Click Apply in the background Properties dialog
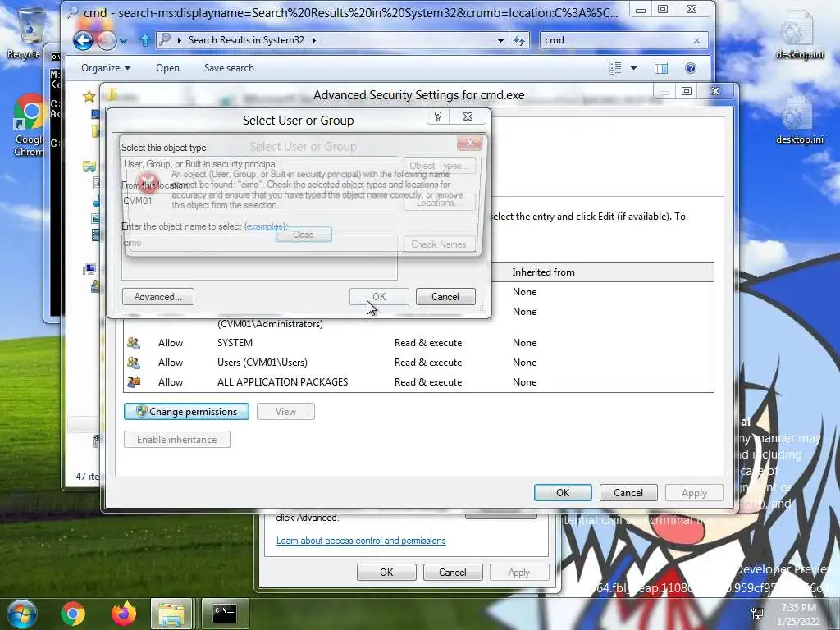This screenshot has width=840, height=630. click(x=518, y=572)
